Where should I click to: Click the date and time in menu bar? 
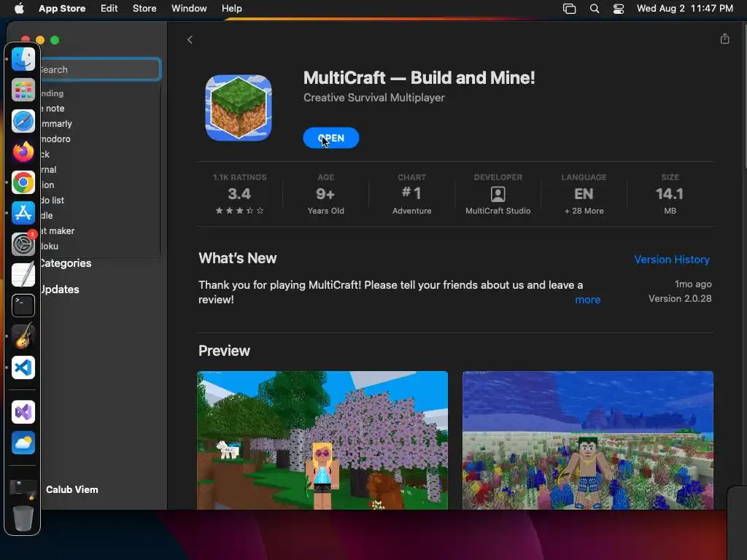coord(684,9)
